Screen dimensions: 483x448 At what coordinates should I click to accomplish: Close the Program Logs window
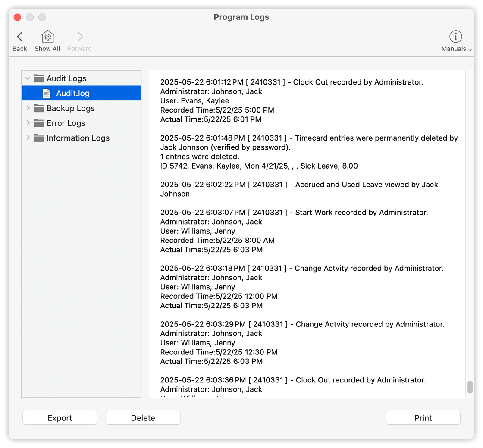tap(18, 17)
